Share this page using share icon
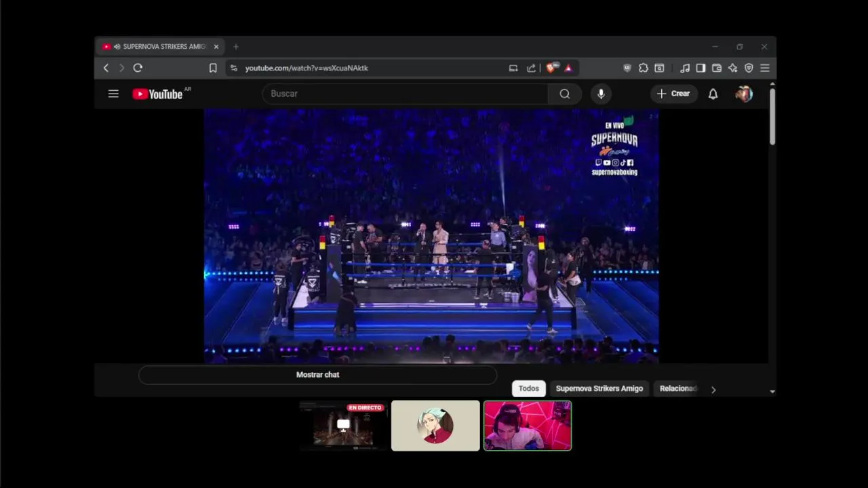This screenshot has width=868, height=488. tap(531, 68)
